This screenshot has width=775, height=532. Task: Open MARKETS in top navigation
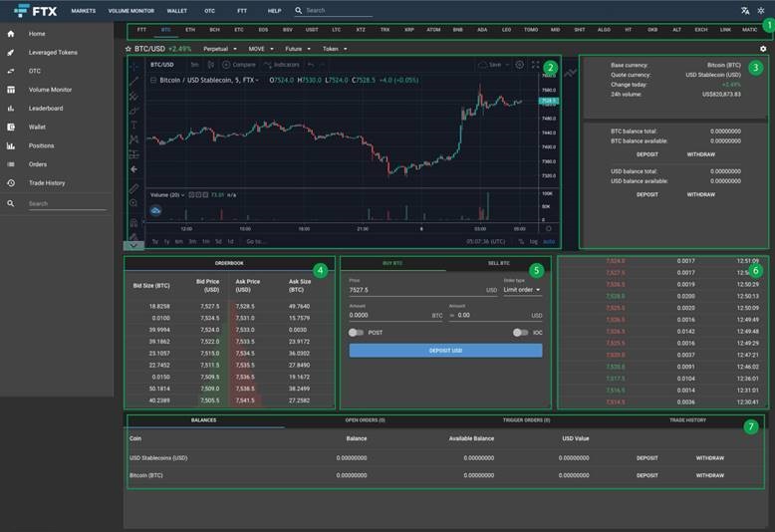(84, 11)
